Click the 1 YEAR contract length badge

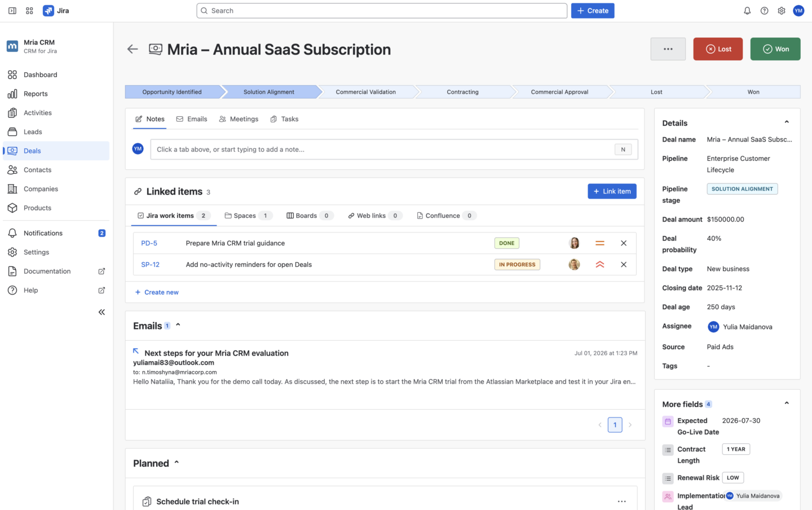click(x=736, y=449)
